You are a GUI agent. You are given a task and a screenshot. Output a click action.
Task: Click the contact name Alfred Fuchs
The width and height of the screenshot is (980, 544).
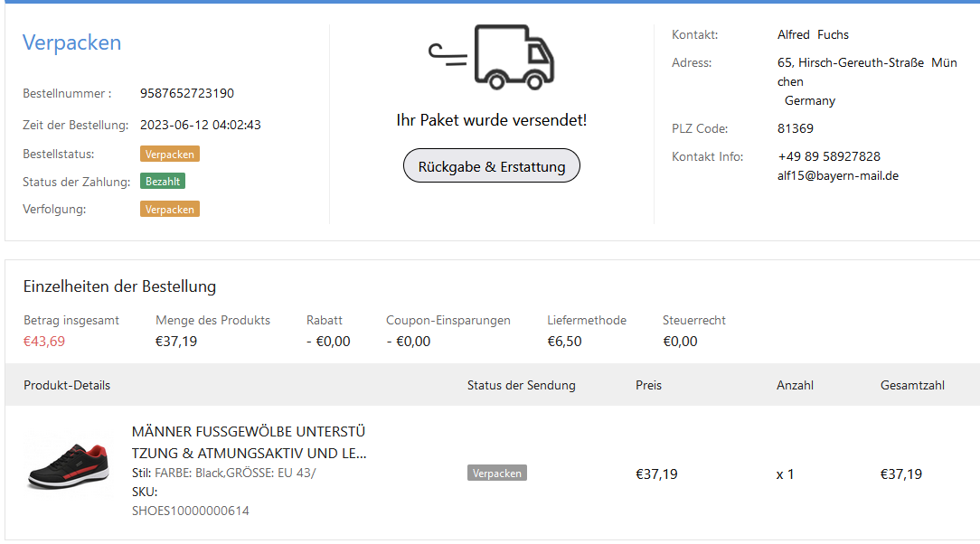point(813,34)
